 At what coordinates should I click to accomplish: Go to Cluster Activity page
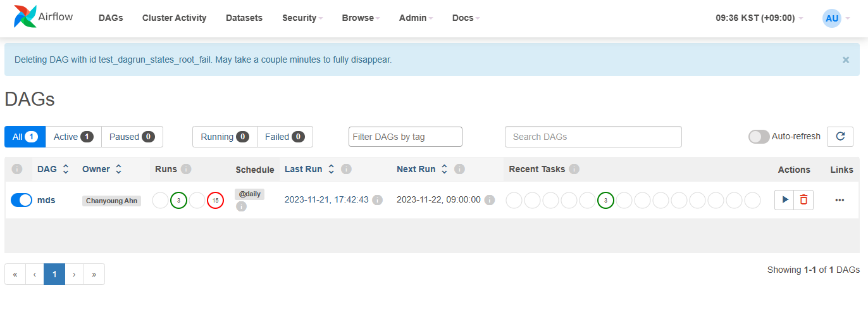click(174, 18)
